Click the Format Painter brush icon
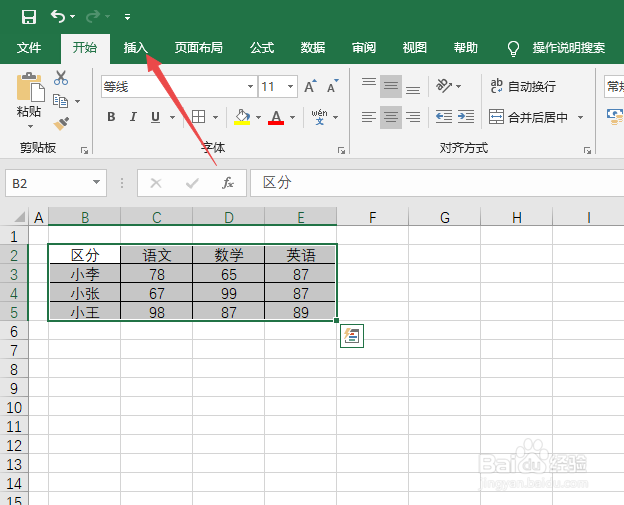This screenshot has width=624, height=505. coord(61,124)
